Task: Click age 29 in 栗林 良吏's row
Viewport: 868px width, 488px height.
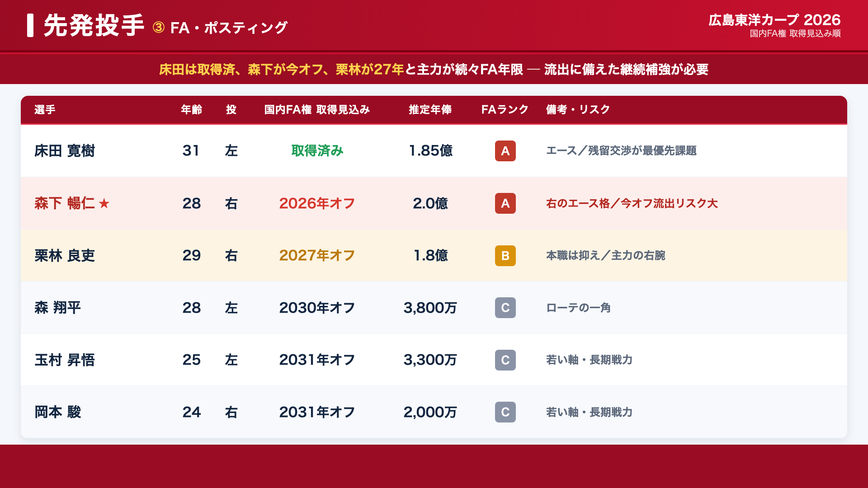Action: (x=192, y=256)
